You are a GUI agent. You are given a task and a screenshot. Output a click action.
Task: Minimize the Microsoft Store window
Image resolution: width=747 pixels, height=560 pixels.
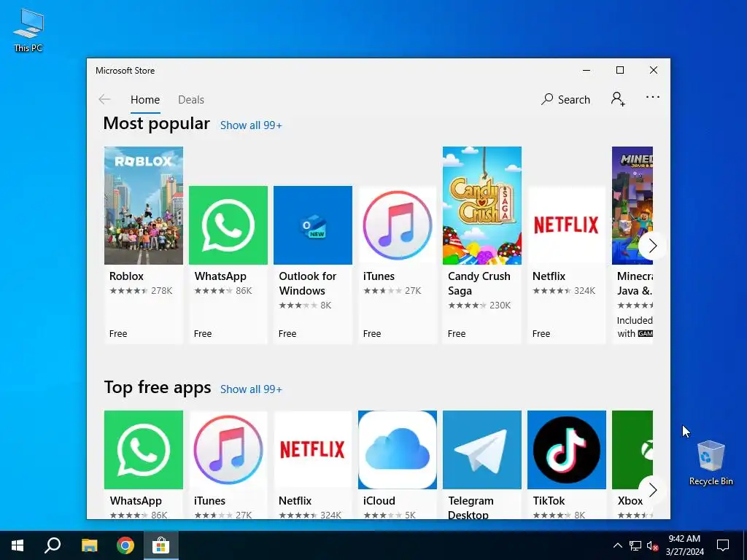pos(587,70)
